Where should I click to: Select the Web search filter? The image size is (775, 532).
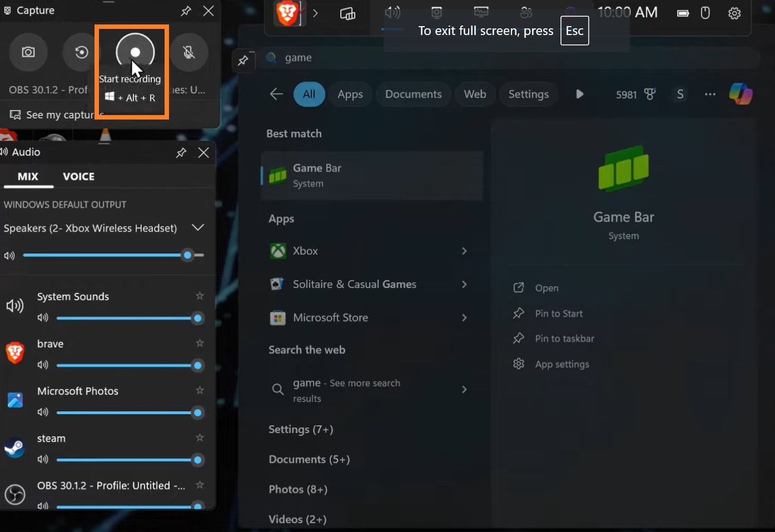click(475, 95)
